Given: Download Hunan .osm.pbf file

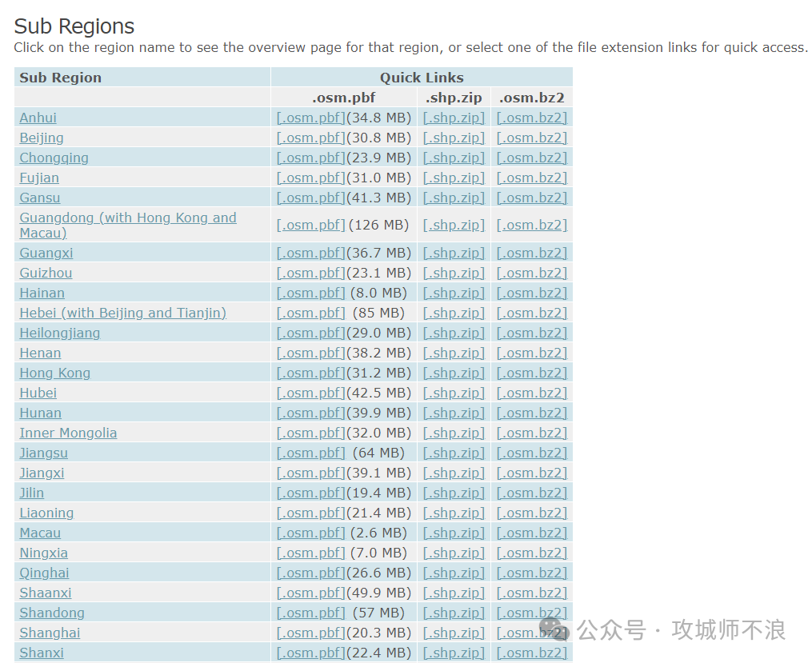Looking at the screenshot, I should click(310, 413).
